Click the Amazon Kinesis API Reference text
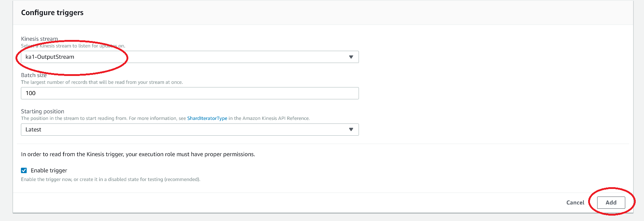The image size is (644, 221). click(276, 118)
